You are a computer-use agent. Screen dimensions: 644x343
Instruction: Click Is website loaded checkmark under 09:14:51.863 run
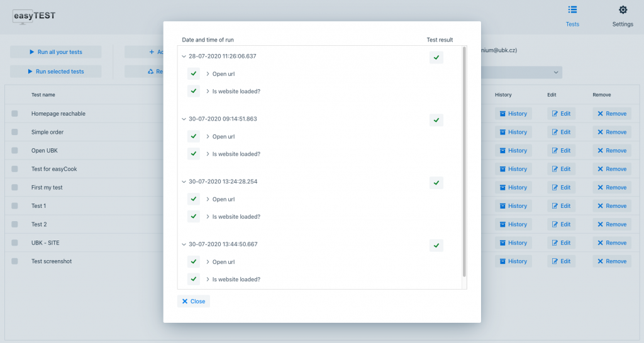194,154
